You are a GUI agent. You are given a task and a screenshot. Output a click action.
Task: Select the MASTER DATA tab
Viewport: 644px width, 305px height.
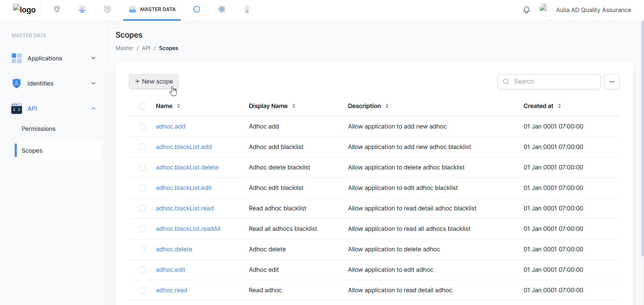(152, 9)
